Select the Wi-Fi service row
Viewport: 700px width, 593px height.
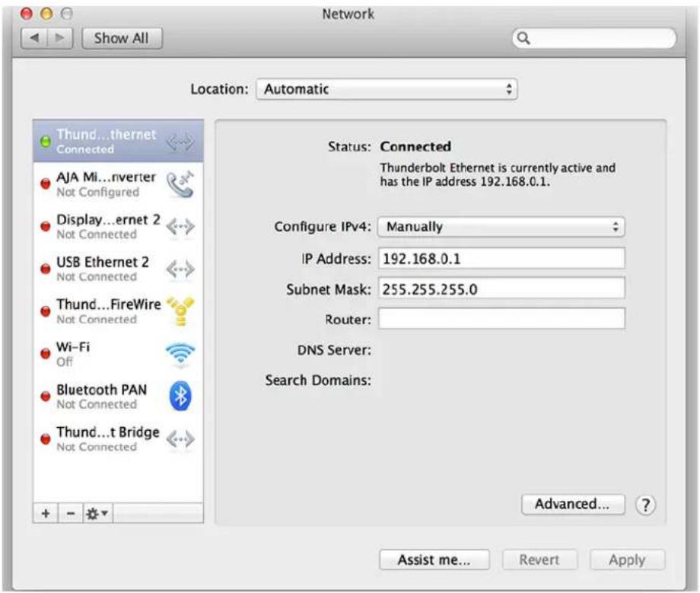click(118, 354)
